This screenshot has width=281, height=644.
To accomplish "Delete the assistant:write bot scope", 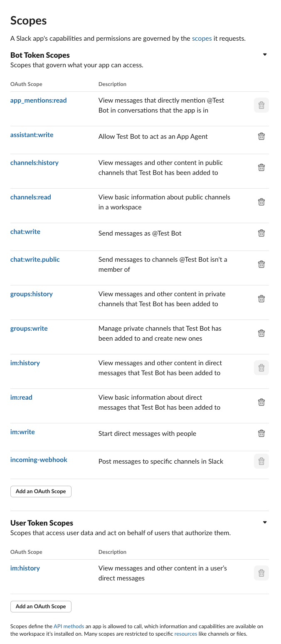I will (x=261, y=136).
